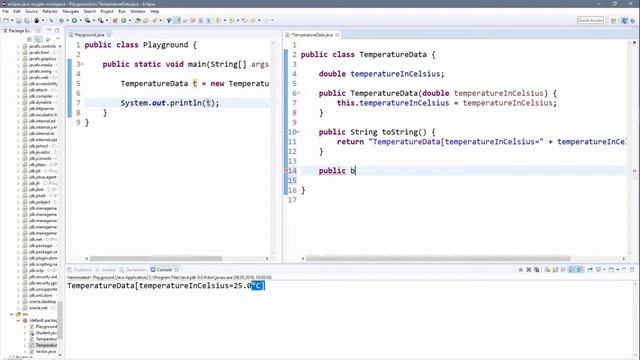Click the Package Explorer vertical scrollbar
The height and width of the screenshot is (360, 640).
point(60,320)
